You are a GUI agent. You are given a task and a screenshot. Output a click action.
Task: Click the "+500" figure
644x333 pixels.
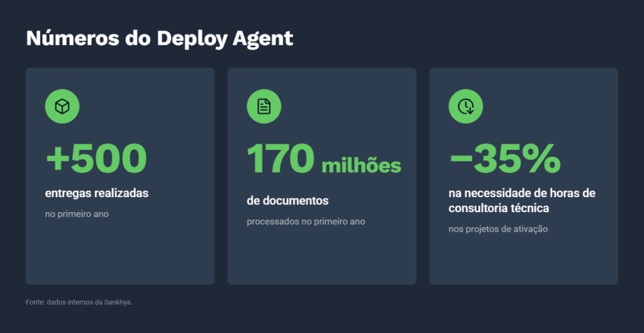96,158
